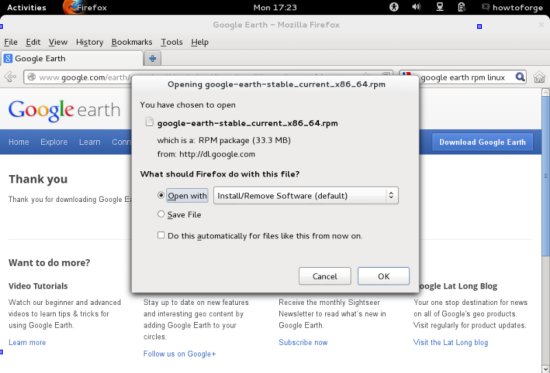
Task: Open the Activities overview
Action: pos(26,7)
